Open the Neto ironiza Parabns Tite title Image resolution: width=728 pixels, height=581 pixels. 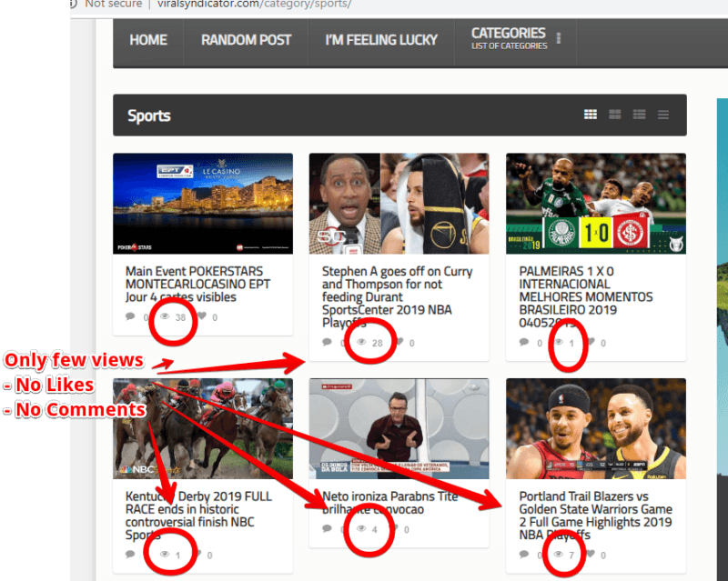(x=389, y=503)
